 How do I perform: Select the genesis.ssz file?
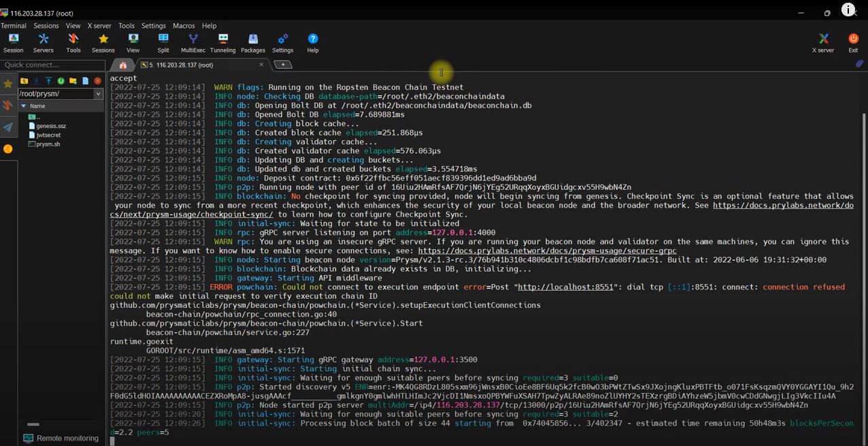click(51, 126)
